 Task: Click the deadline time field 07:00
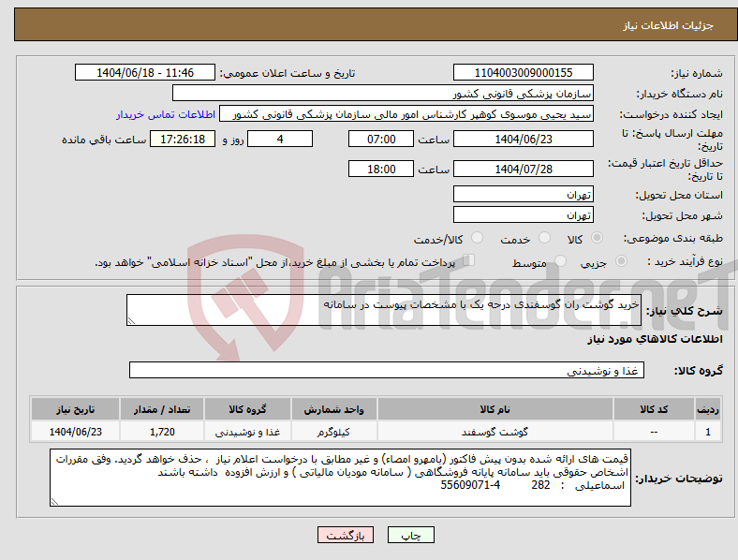click(381, 140)
